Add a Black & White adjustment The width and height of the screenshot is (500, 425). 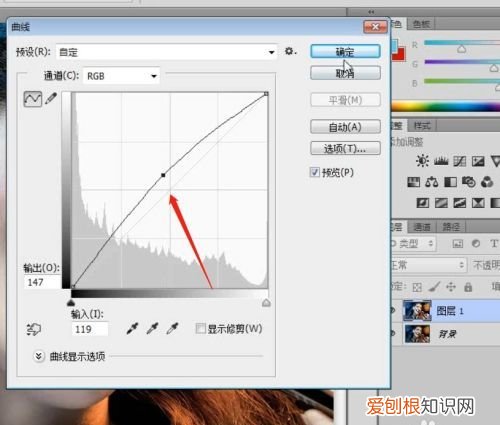point(450,182)
